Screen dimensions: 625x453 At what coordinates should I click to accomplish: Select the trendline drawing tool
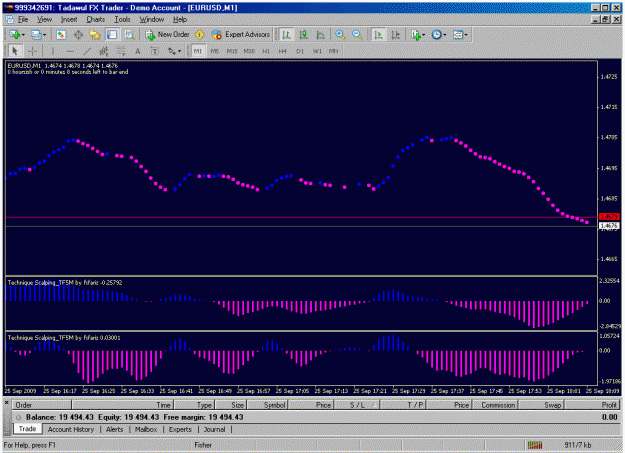[x=86, y=51]
